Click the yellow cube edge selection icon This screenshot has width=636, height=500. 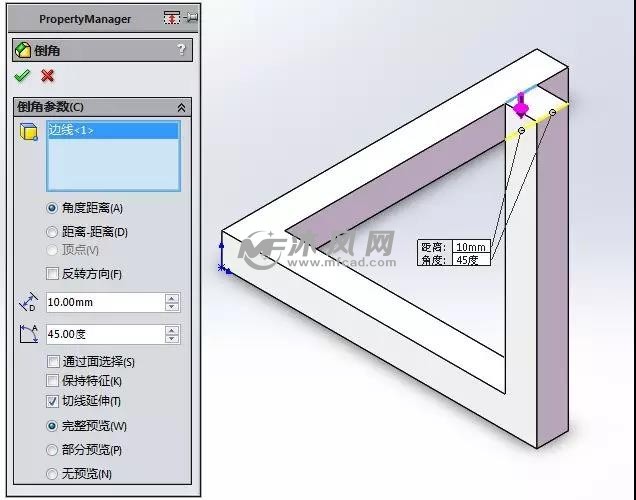point(29,132)
